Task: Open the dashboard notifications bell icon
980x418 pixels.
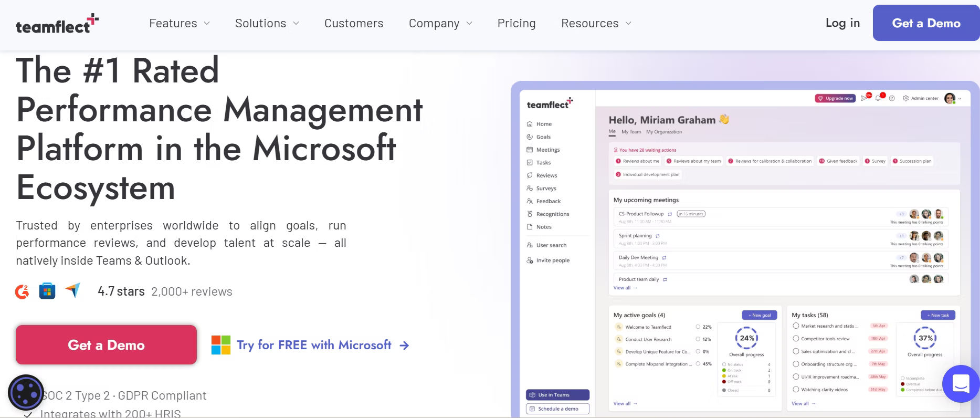Action: (x=878, y=98)
